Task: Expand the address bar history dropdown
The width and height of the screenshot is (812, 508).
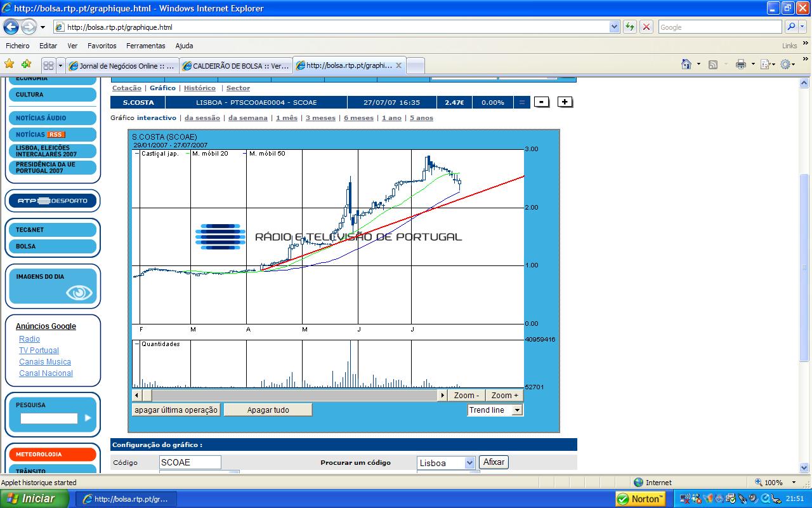Action: [614, 27]
